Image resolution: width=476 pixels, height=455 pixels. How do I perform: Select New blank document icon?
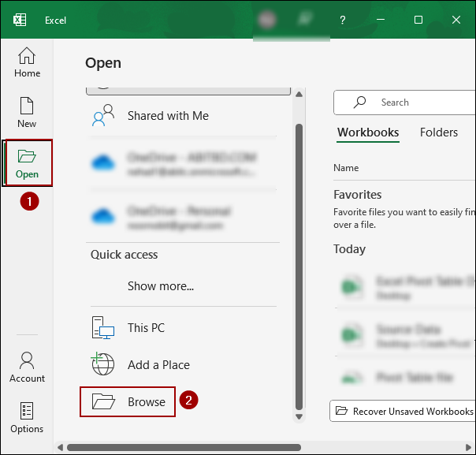coord(27,112)
